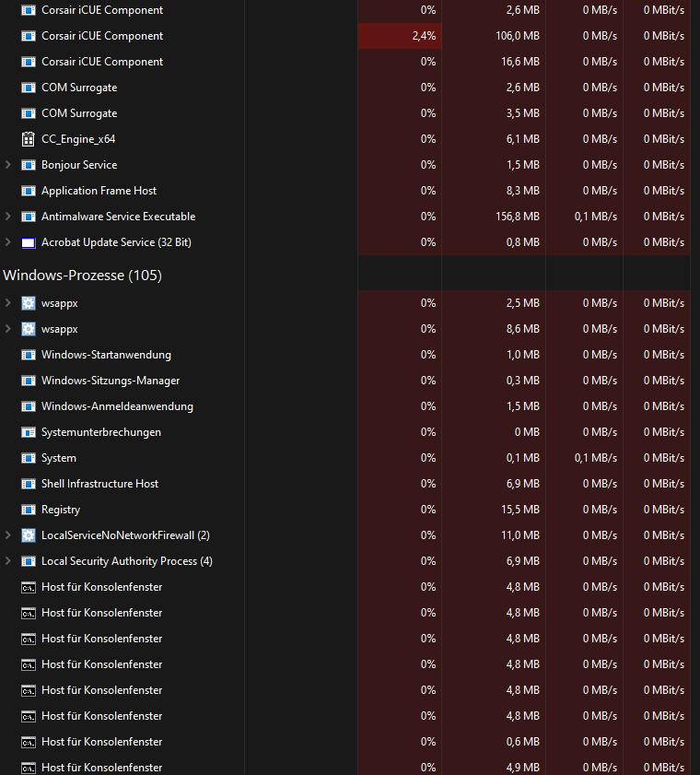Click the CC_Engine_x64 process icon
The width and height of the screenshot is (700, 775).
(x=29, y=139)
